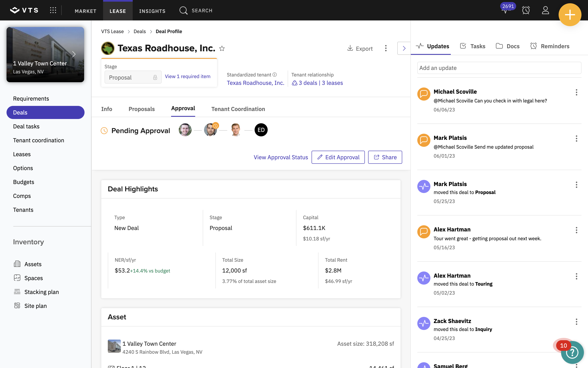Open Site plan in Inventory
The width and height of the screenshot is (588, 368).
point(30,306)
